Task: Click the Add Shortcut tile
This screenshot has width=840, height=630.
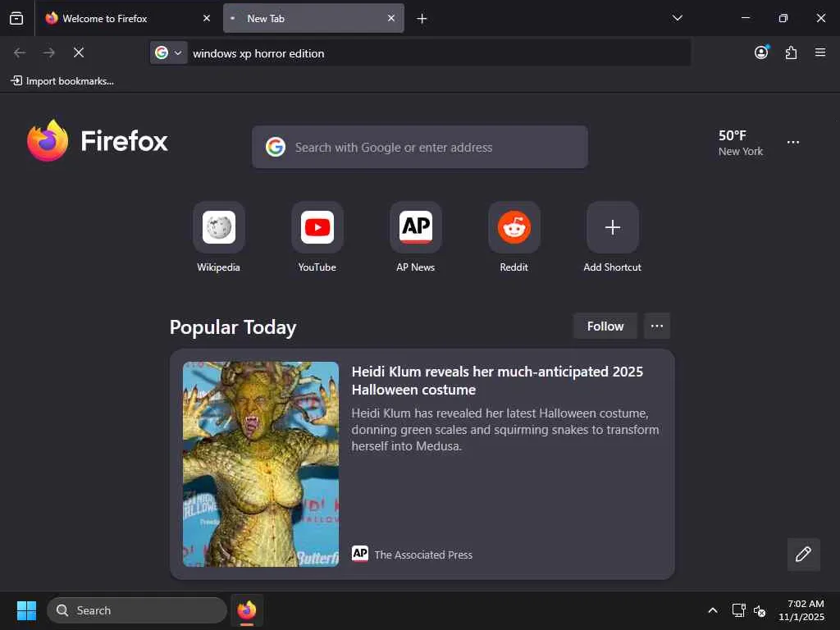Action: point(612,238)
